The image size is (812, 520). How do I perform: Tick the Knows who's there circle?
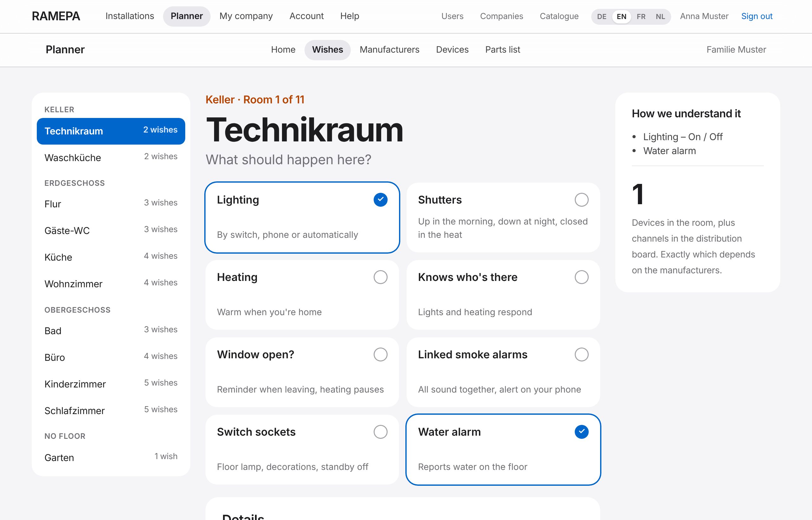click(x=581, y=277)
